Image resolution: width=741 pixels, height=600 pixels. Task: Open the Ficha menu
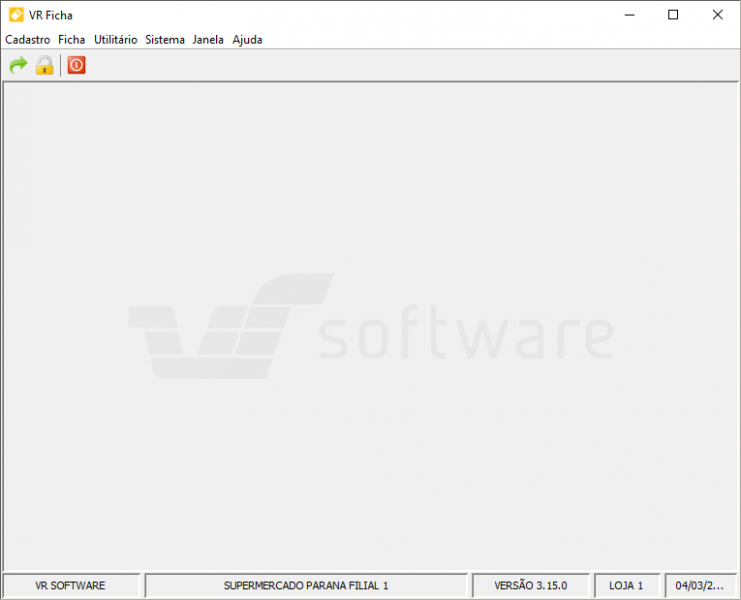pyautogui.click(x=72, y=40)
